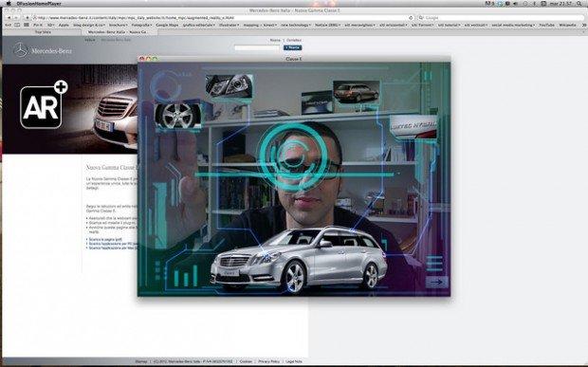The image size is (588, 367).
Task: Click the volume icon in the menu bar
Action: (516, 4)
